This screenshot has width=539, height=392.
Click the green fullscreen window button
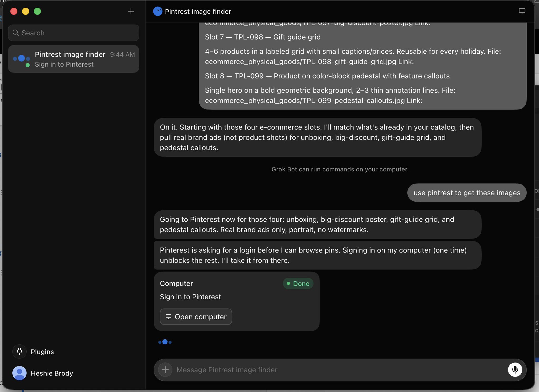(37, 11)
